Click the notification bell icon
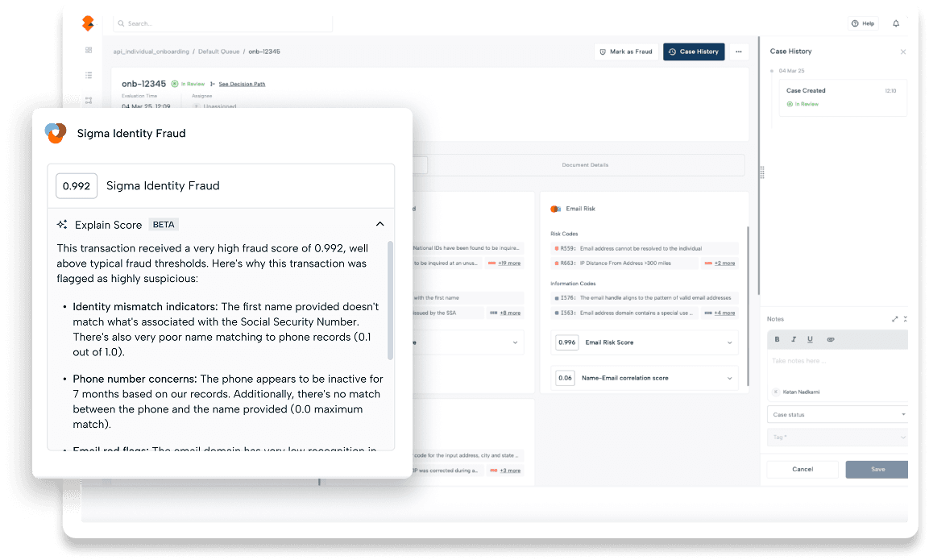 896,23
